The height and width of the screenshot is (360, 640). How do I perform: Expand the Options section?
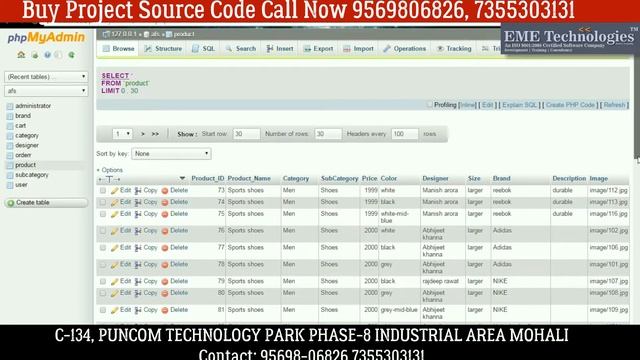point(110,170)
